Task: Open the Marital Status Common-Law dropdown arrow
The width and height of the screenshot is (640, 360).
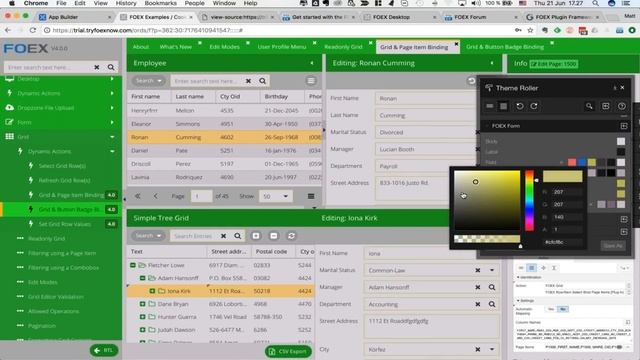Action: pos(492,270)
